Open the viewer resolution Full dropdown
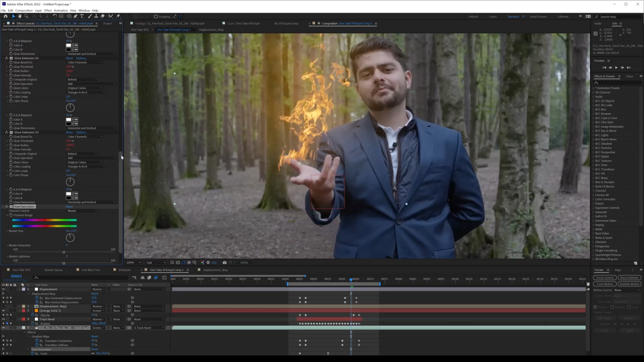 click(x=156, y=263)
